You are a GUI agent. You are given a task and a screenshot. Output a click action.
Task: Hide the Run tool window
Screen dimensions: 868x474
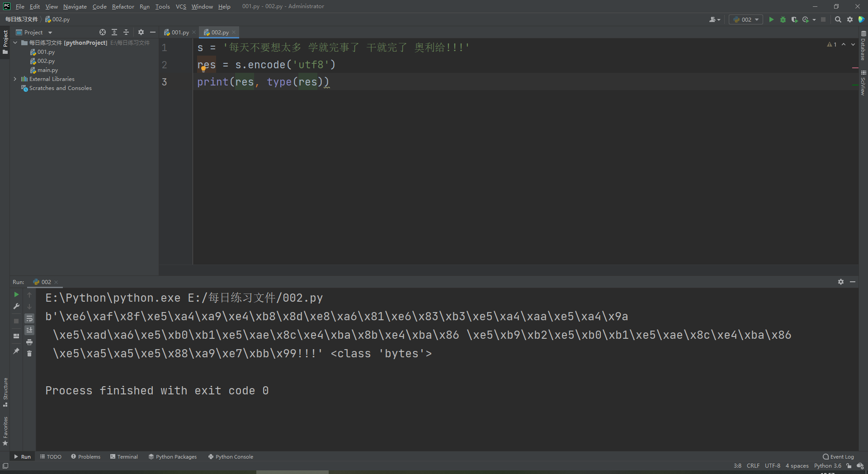853,282
